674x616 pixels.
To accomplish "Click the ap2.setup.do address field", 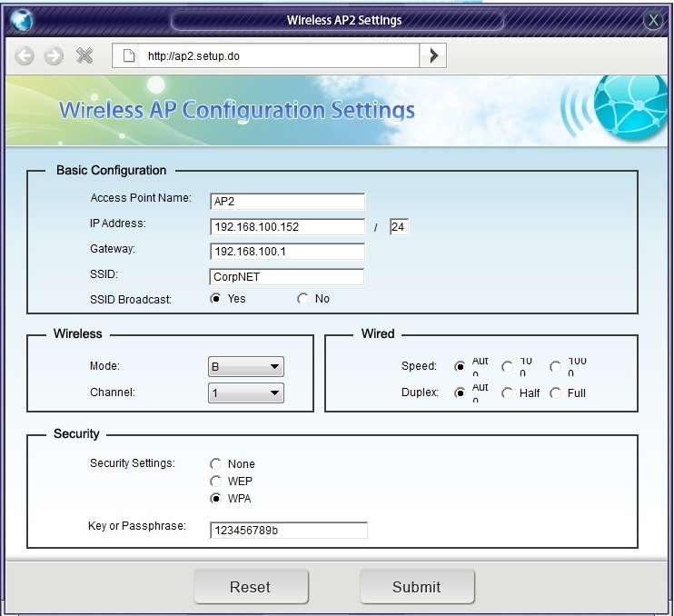I will [265, 55].
